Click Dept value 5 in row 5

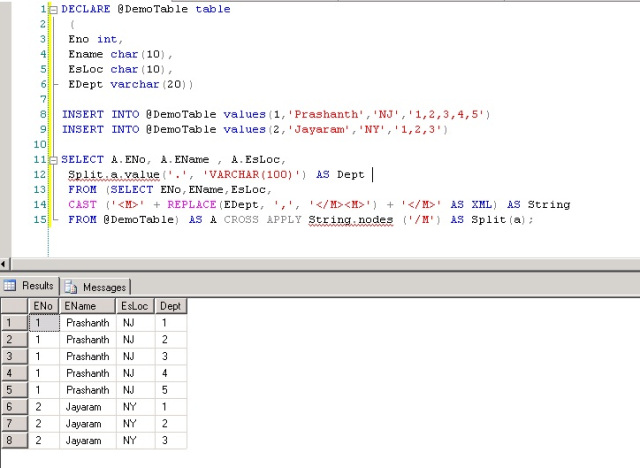click(171, 390)
